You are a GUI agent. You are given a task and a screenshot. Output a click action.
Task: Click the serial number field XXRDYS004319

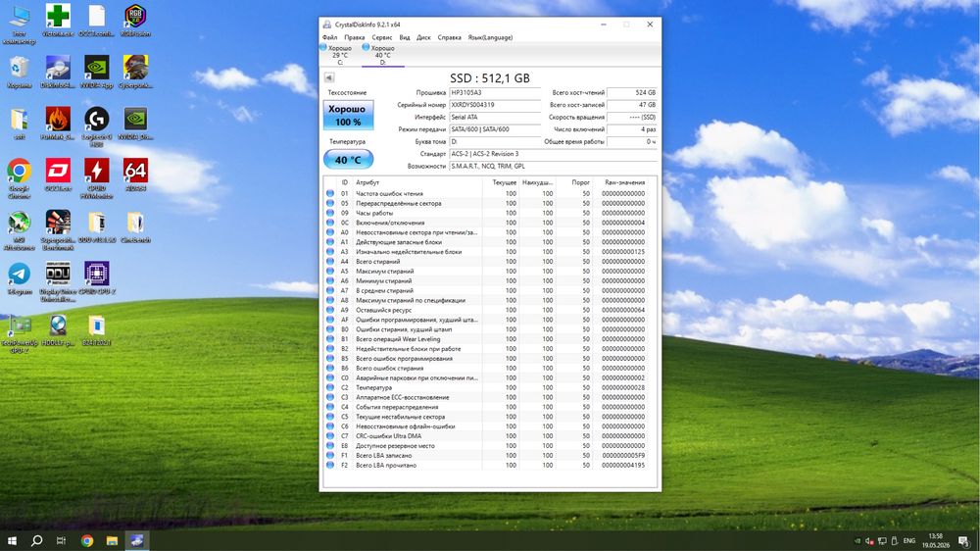[495, 105]
